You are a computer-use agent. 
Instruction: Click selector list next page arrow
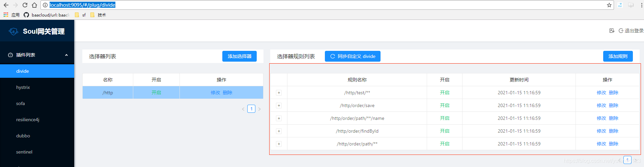(259, 109)
